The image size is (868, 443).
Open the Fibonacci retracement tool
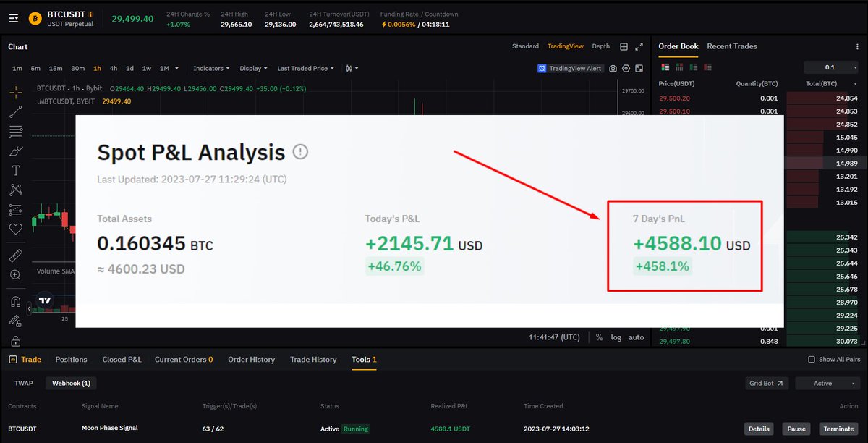16,132
